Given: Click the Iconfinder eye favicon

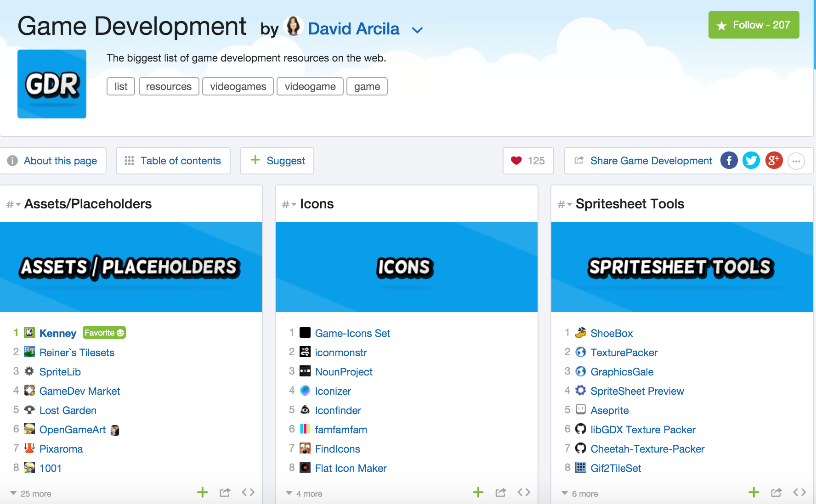Looking at the screenshot, I should click(305, 409).
